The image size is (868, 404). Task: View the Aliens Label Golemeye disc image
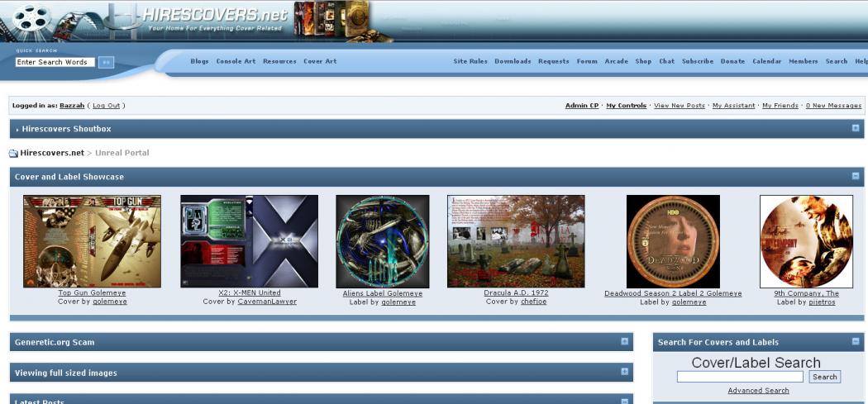(x=382, y=241)
